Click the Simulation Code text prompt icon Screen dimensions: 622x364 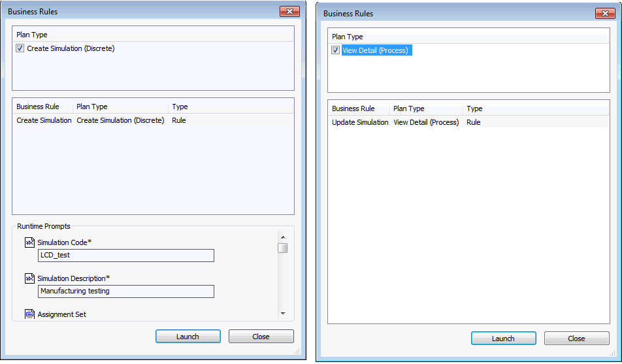coord(30,242)
